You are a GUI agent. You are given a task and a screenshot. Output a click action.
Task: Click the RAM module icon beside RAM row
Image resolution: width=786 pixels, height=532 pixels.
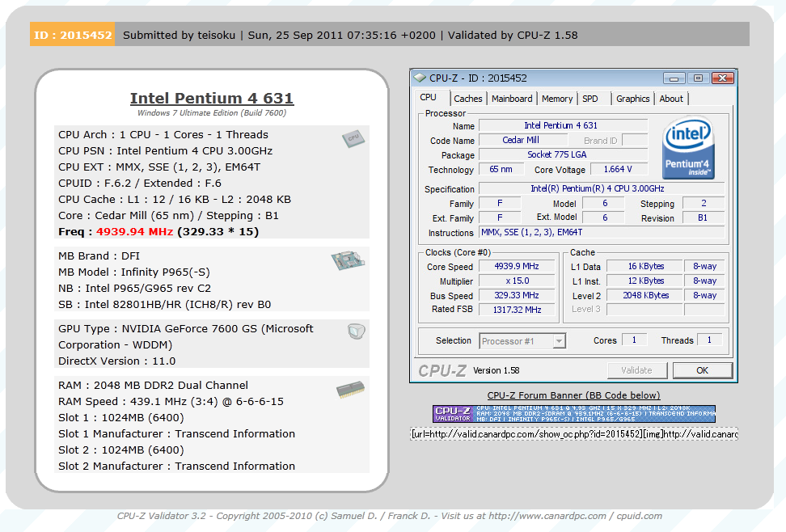[x=350, y=390]
